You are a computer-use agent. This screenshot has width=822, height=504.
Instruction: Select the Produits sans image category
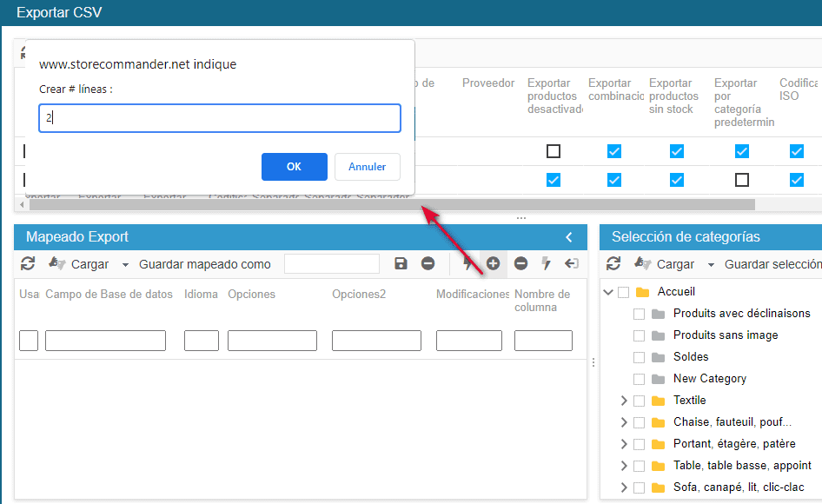click(726, 335)
